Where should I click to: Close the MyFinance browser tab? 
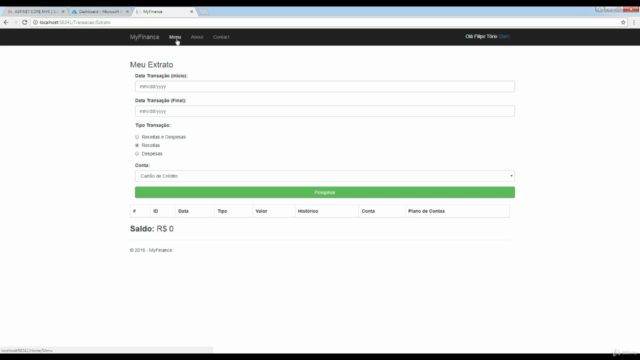[191, 12]
